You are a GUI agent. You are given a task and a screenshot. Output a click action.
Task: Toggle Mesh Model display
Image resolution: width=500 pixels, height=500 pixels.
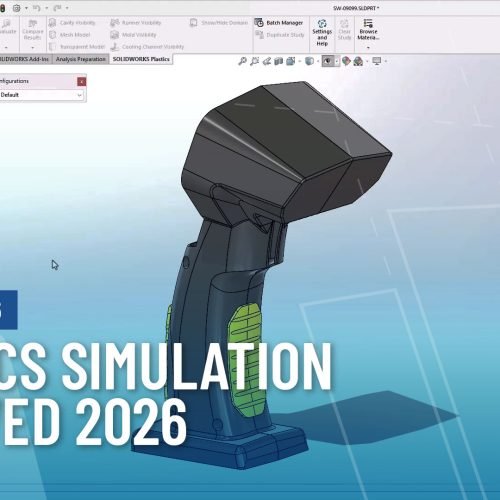click(70, 35)
